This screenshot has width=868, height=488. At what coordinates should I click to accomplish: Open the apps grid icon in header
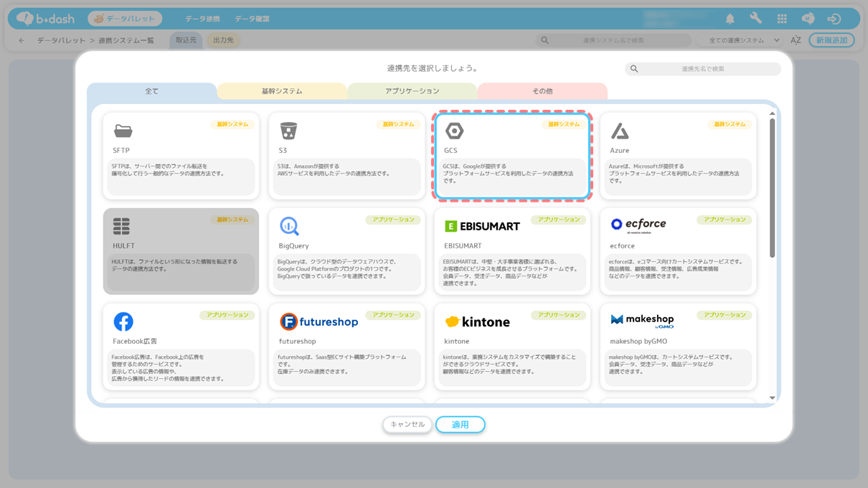(782, 19)
